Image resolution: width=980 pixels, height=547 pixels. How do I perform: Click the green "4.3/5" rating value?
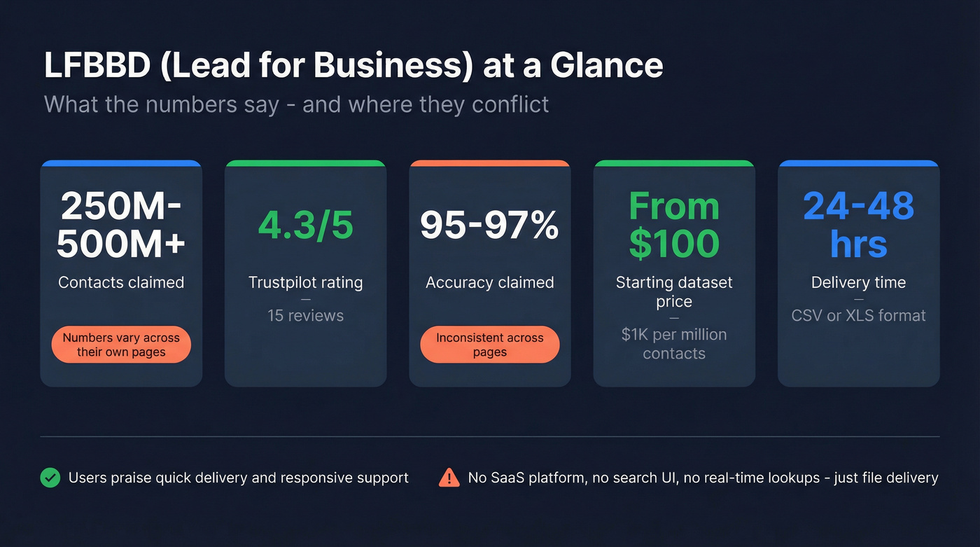(x=306, y=225)
